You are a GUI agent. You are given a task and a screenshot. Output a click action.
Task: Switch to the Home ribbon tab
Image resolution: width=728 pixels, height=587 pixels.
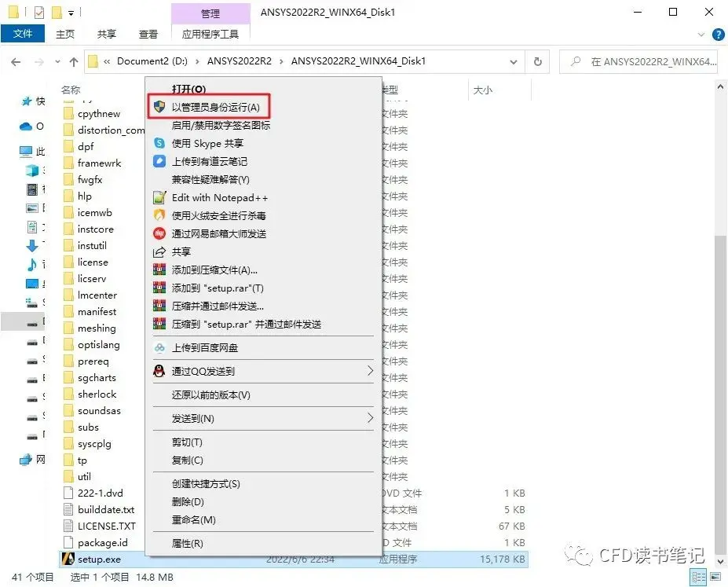[x=65, y=34]
